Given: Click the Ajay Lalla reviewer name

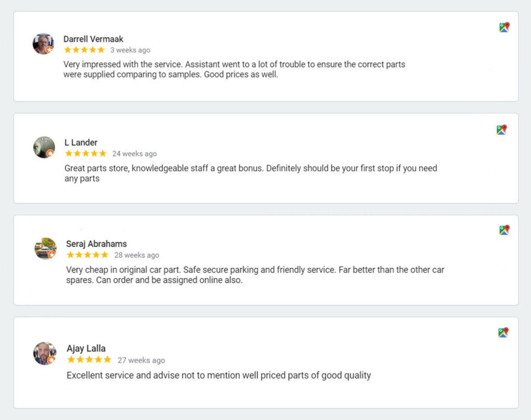Looking at the screenshot, I should [x=86, y=348].
